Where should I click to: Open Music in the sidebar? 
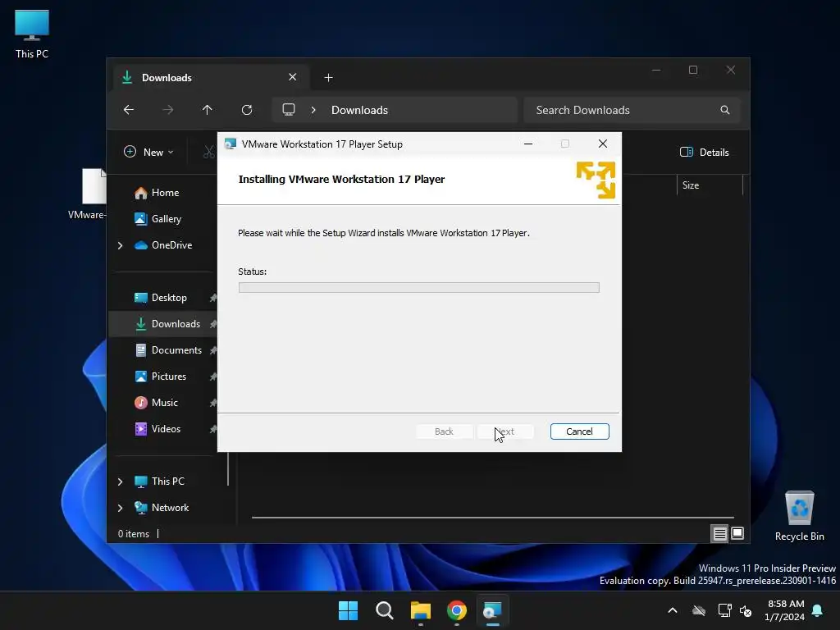pos(164,402)
